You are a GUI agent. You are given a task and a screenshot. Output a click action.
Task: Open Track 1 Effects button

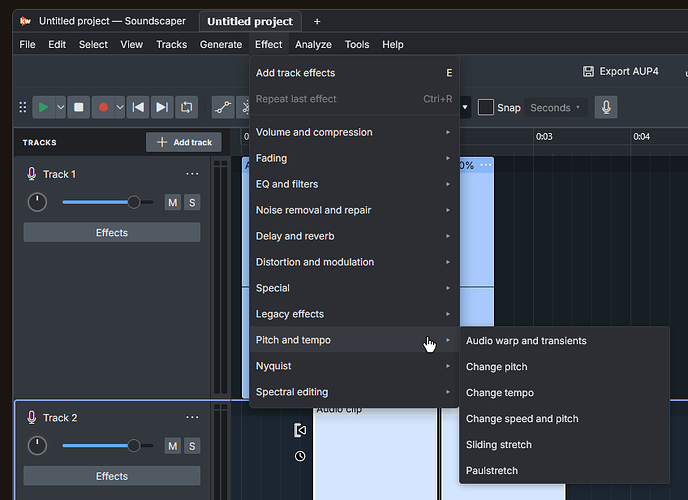tap(112, 232)
